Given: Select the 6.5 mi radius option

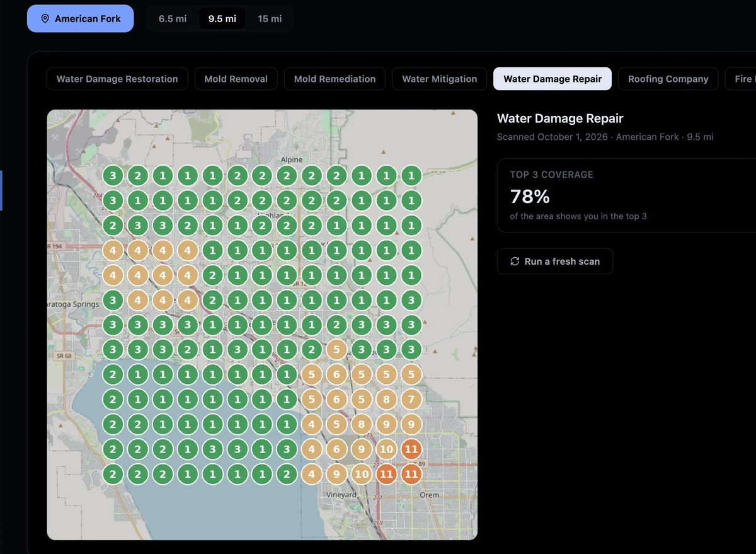Looking at the screenshot, I should coord(173,19).
